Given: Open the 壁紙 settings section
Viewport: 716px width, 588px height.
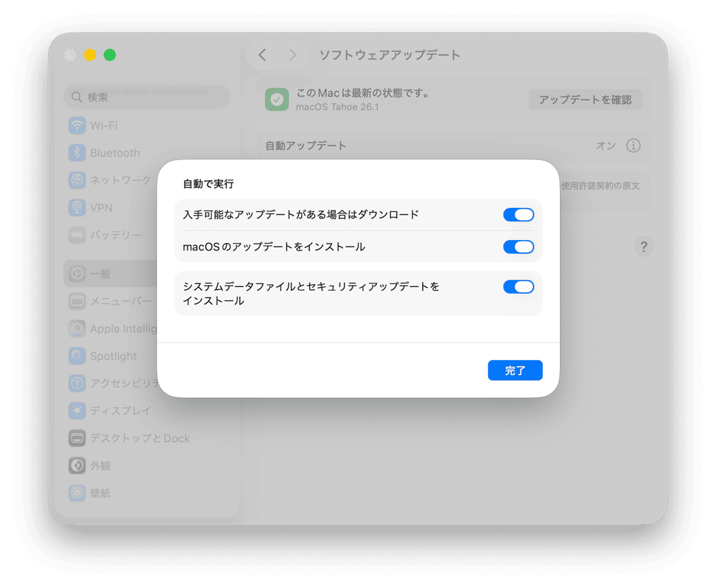Looking at the screenshot, I should point(100,493).
